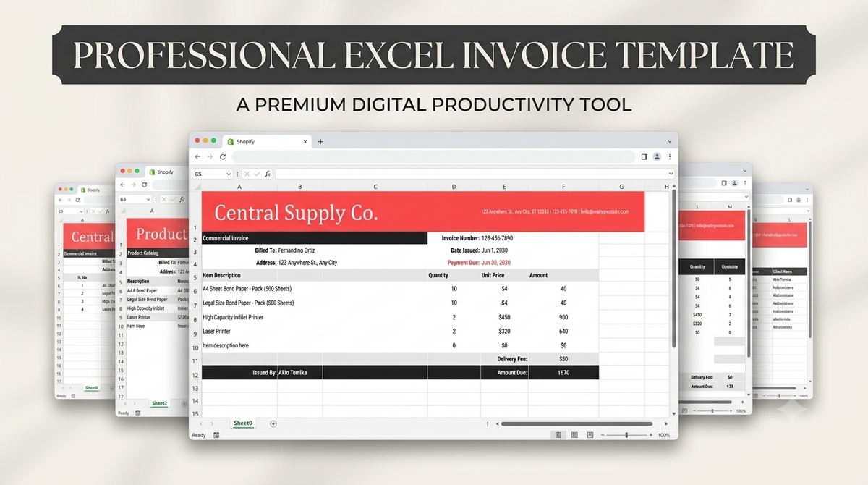The width and height of the screenshot is (868, 485).
Task: Click the forward arrow in front window
Action: 210,156
